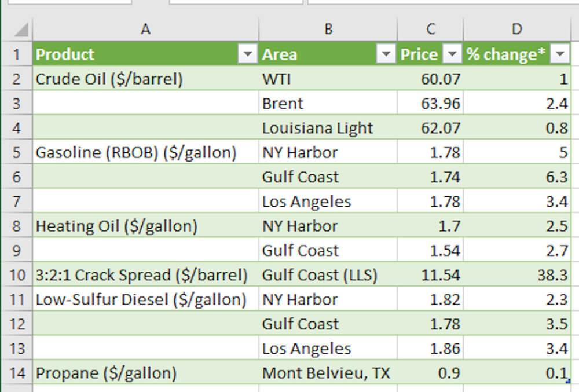Select column C header
Image resolution: width=579 pixels, height=392 pixels.
(x=430, y=29)
